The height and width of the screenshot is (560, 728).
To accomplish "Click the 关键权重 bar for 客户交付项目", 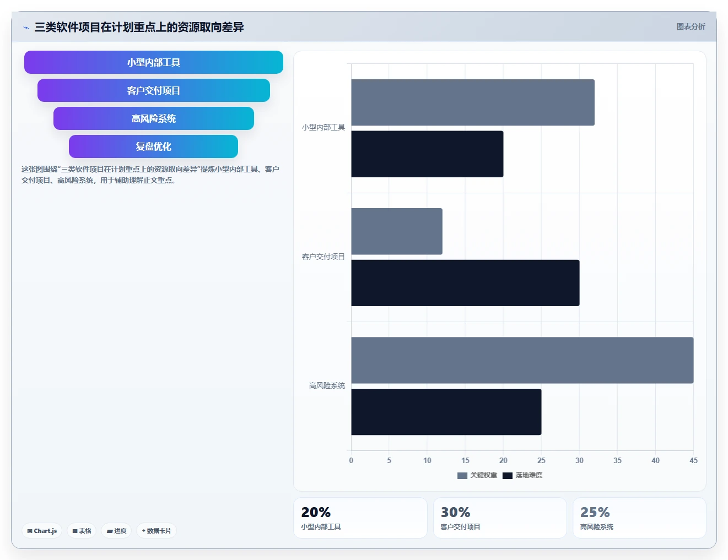I will [397, 231].
